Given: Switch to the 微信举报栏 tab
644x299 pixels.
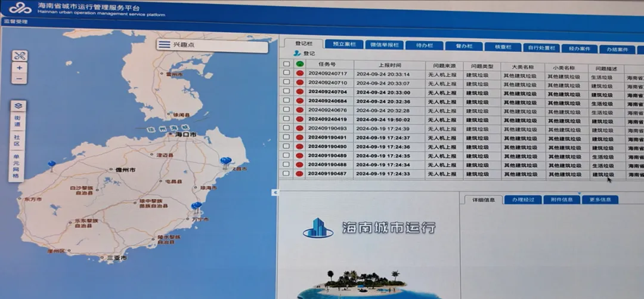Looking at the screenshot, I should (384, 45).
